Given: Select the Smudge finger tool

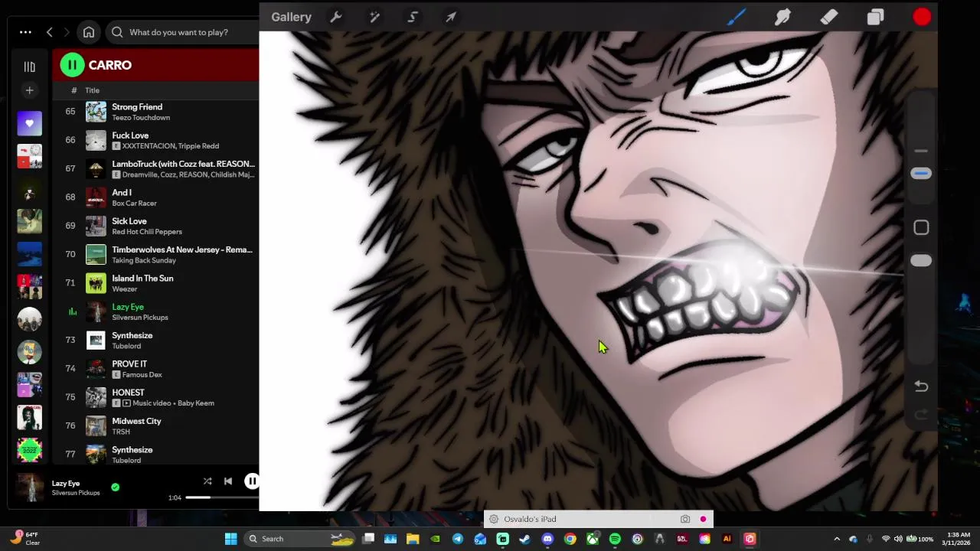Looking at the screenshot, I should point(782,17).
